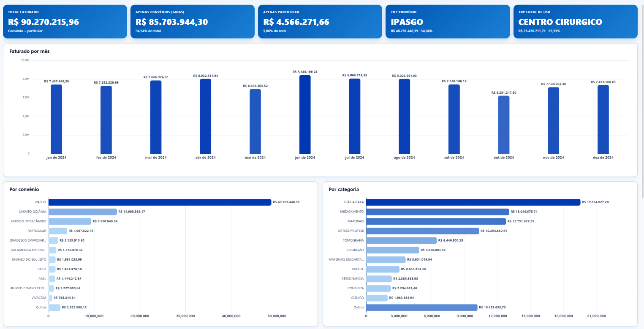Click the jan de 2024 monthly bar
The width and height of the screenshot is (644, 329).
click(56, 119)
